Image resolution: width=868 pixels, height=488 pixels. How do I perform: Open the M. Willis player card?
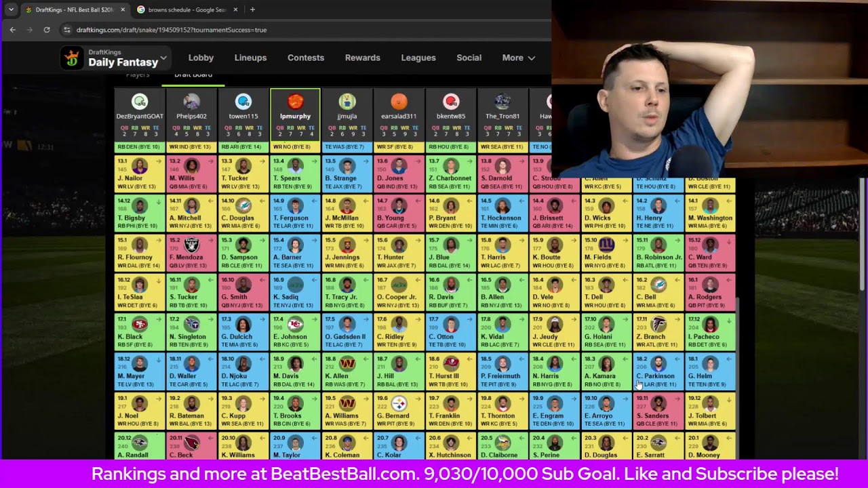pos(192,174)
